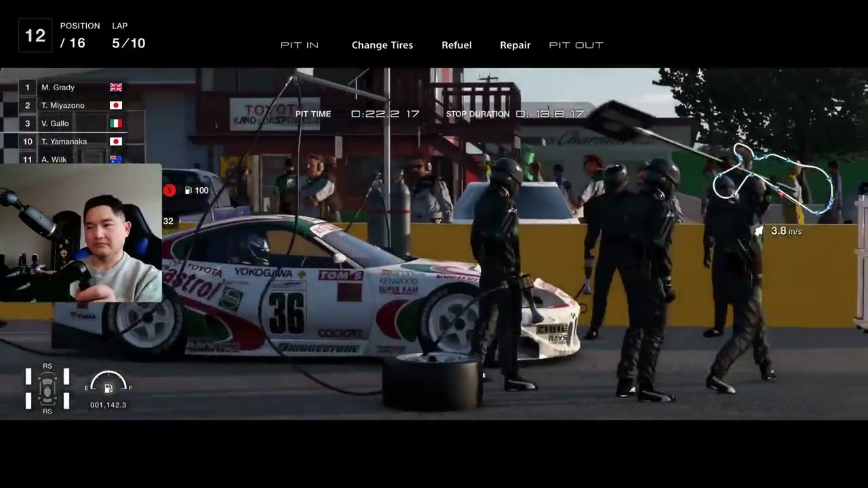This screenshot has width=868, height=488.
Task: Click the odometer reading 001,142.3
Action: (108, 405)
